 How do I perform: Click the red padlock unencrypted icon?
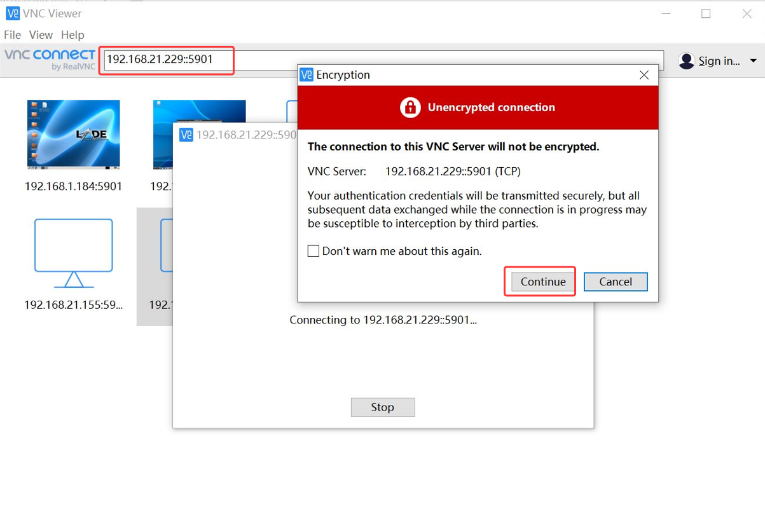[410, 107]
